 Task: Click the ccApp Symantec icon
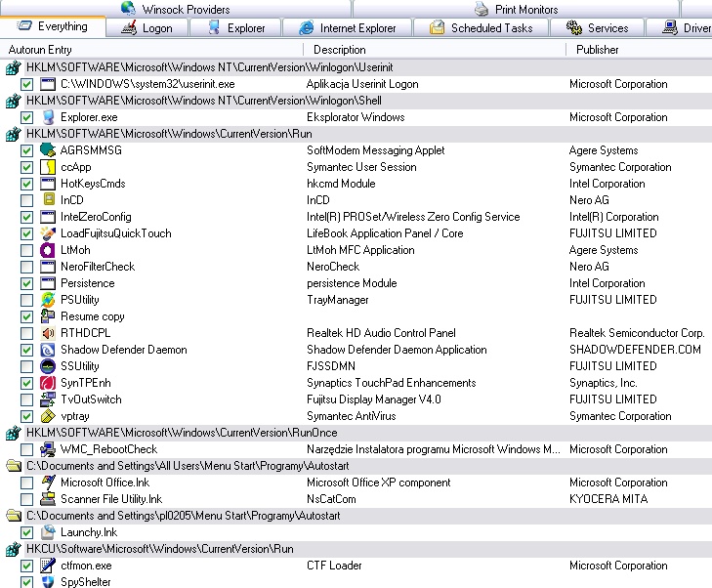[x=47, y=167]
